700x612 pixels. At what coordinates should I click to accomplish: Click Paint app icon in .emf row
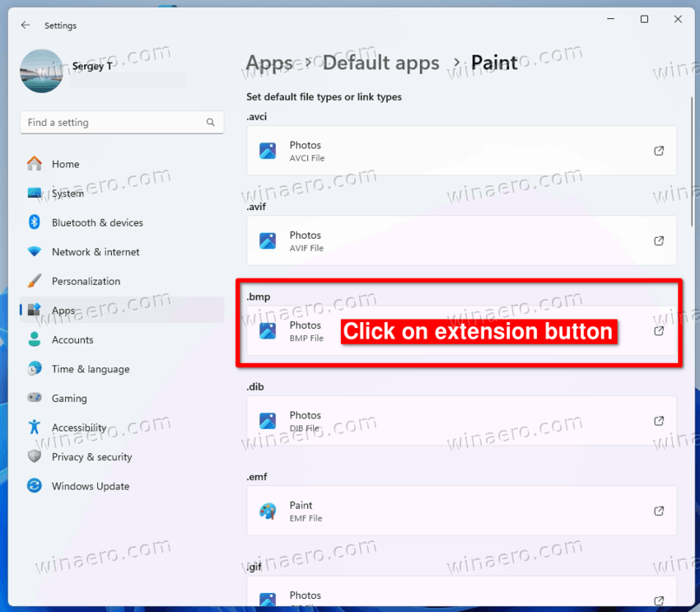pyautogui.click(x=268, y=512)
